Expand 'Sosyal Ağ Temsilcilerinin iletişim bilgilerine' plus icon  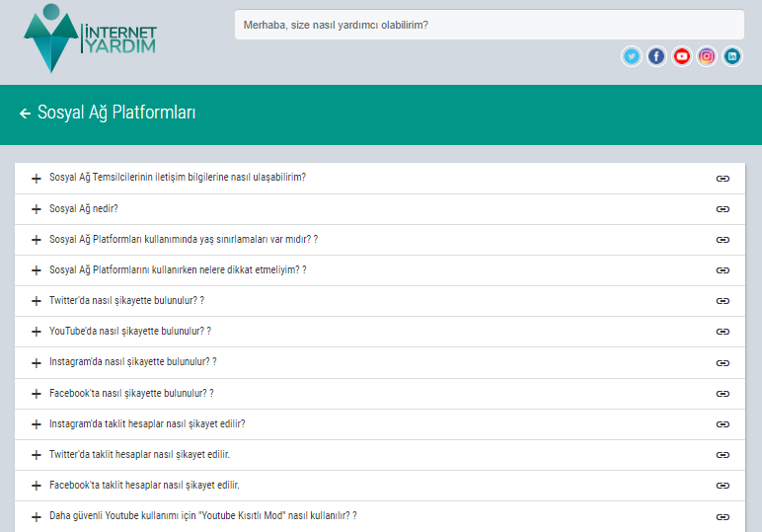pyautogui.click(x=36, y=179)
